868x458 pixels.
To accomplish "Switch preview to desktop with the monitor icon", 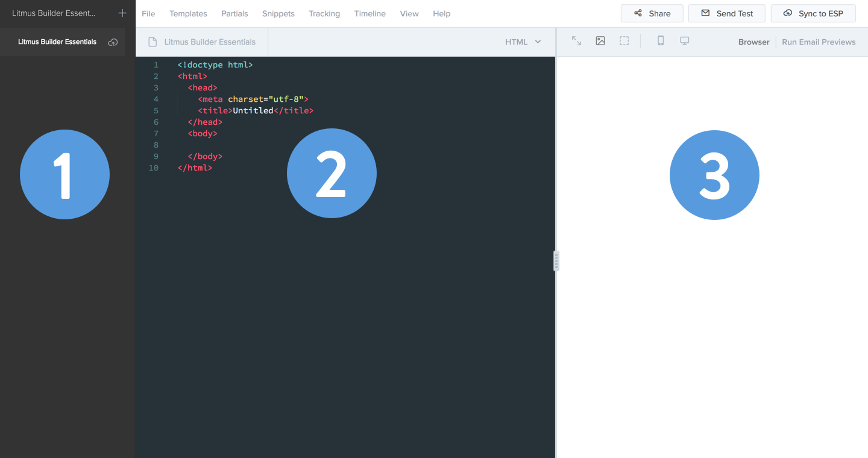I will (x=684, y=41).
